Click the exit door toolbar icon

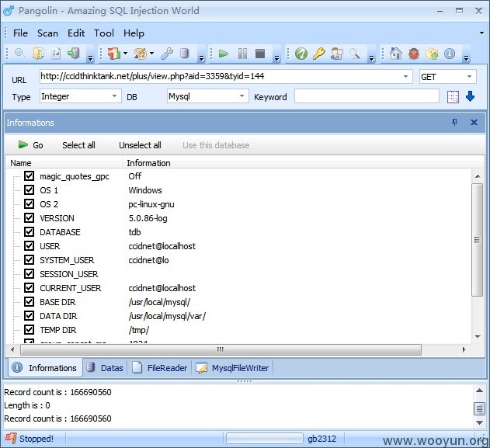point(74,54)
